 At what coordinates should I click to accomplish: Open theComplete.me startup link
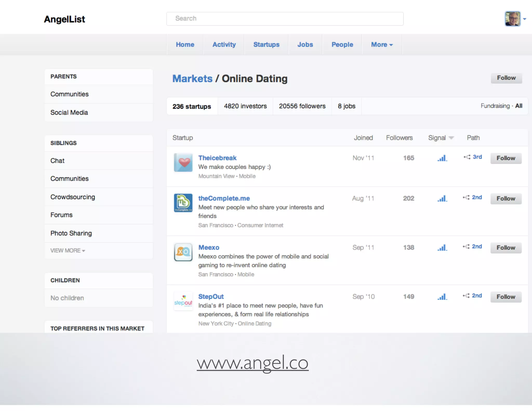tap(224, 198)
